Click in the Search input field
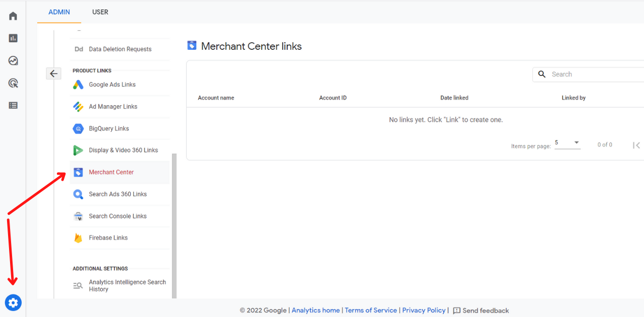This screenshot has width=644, height=317. [594, 74]
